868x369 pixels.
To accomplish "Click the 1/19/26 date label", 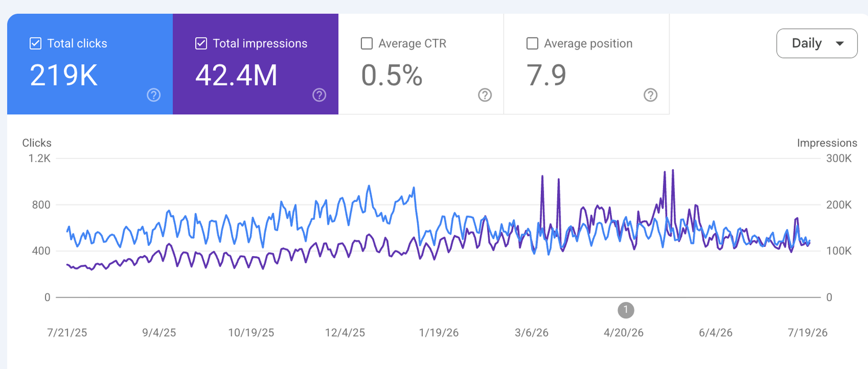I will tap(439, 333).
